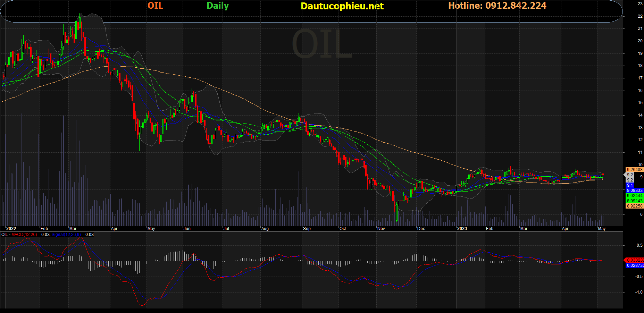The width and height of the screenshot is (644, 313).
Task: Select the Sep label on time axis
Action: click(307, 229)
